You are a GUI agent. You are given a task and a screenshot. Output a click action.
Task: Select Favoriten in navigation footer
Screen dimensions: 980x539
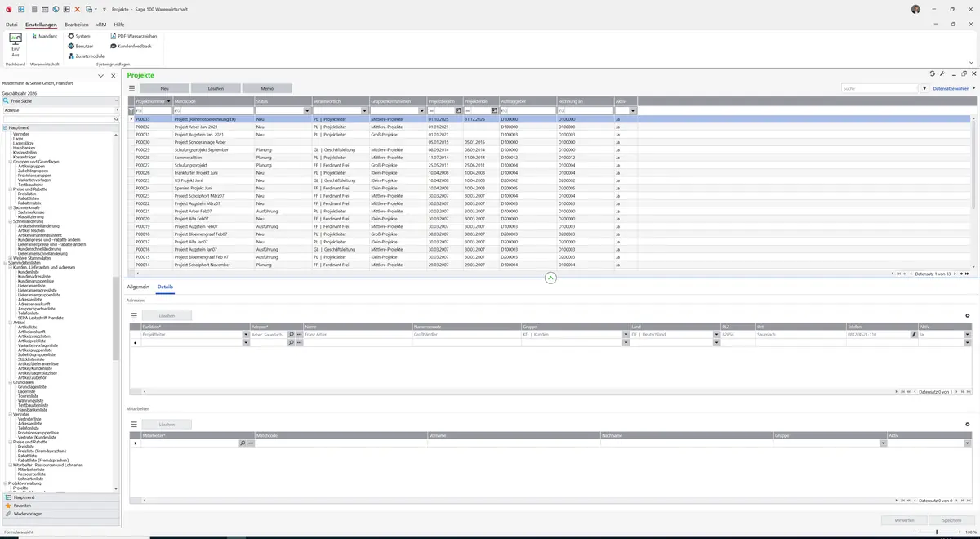(x=60, y=506)
